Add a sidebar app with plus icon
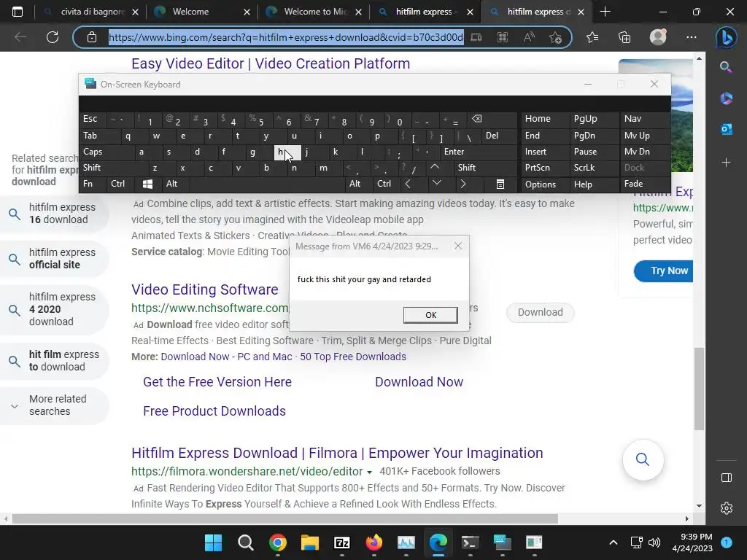This screenshot has height=560, width=747. coord(726,163)
